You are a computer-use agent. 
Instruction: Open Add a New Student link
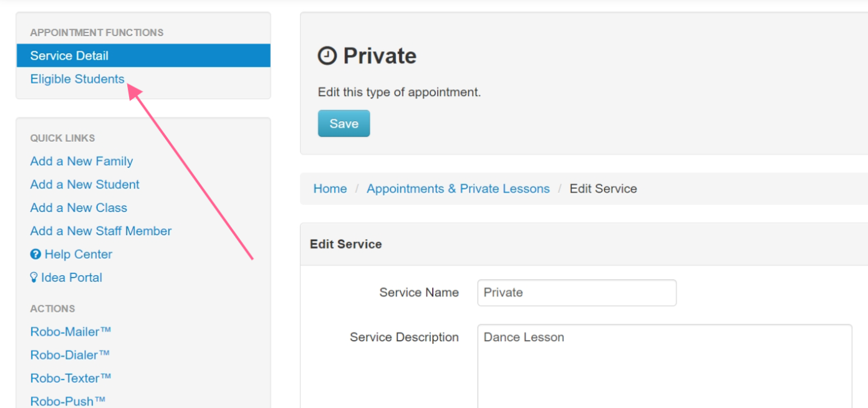[x=85, y=185]
